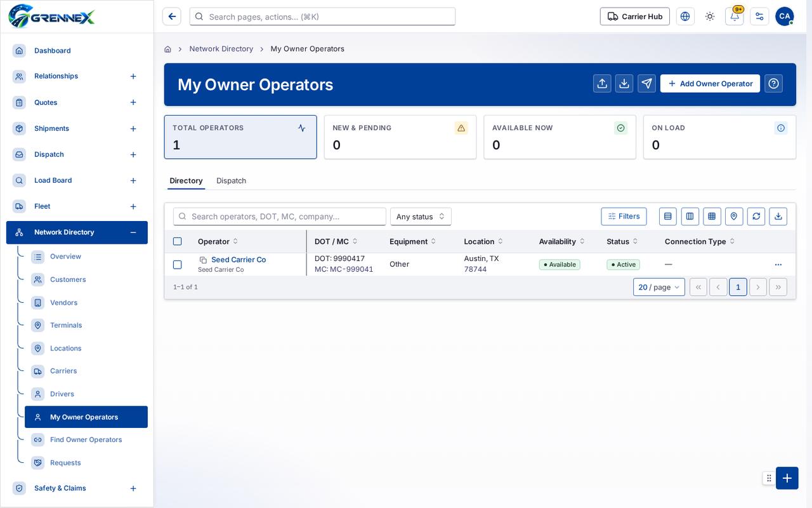Go to home via breadcrumb house icon
The width and height of the screenshot is (812, 508).
tap(167, 49)
